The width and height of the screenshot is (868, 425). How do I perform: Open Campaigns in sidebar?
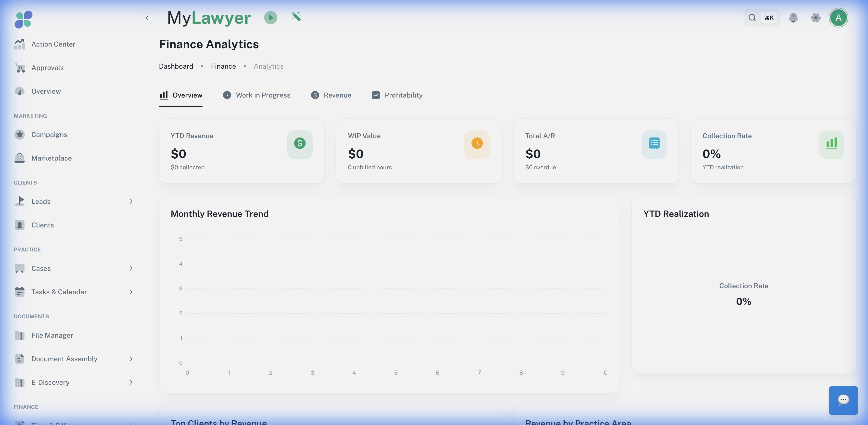coord(74,135)
